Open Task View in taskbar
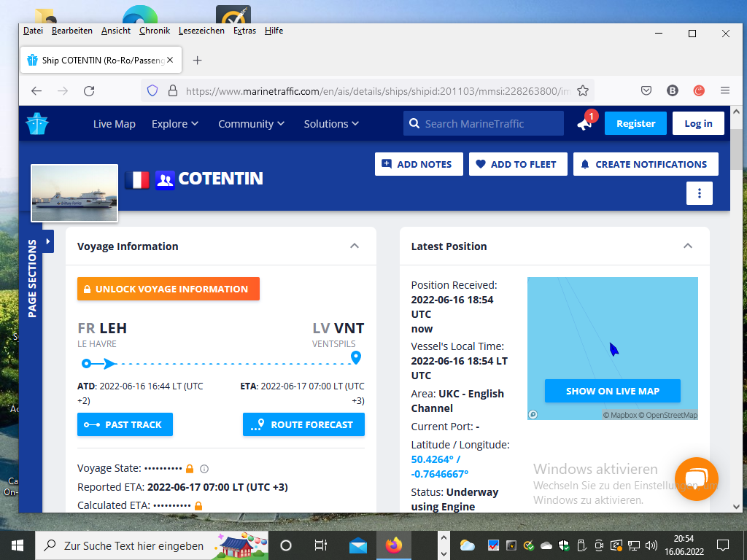The image size is (747, 560). (x=321, y=545)
